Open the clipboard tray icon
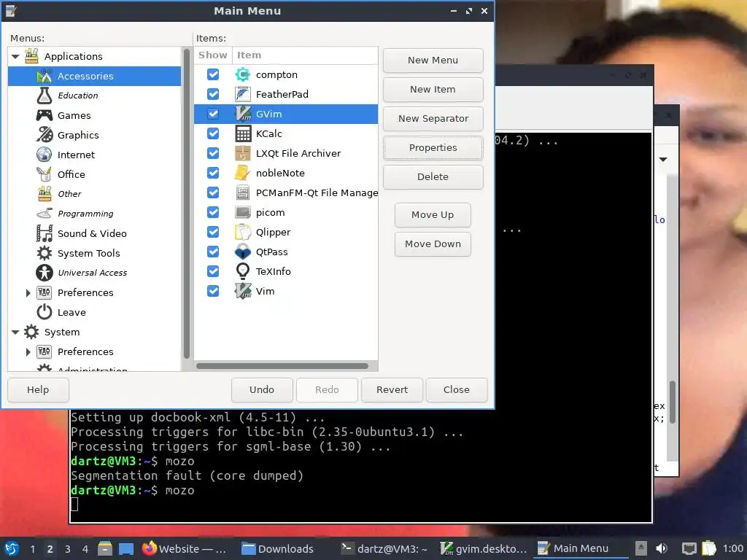747x560 pixels. click(709, 548)
